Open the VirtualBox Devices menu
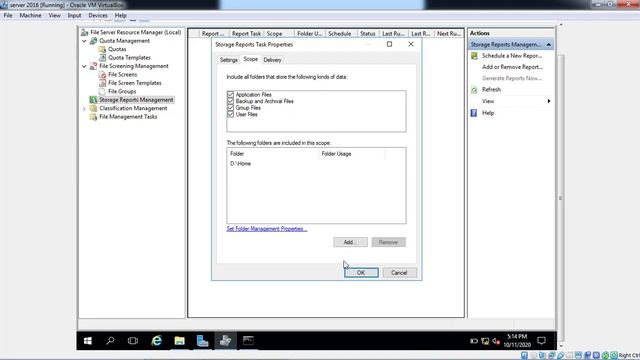This screenshot has width=640, height=360. tap(98, 16)
